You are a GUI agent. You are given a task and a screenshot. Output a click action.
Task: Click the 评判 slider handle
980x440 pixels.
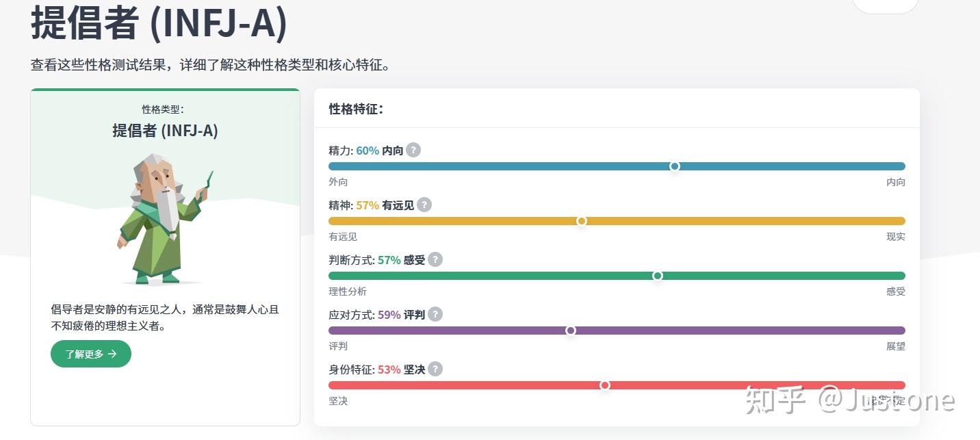coord(571,331)
